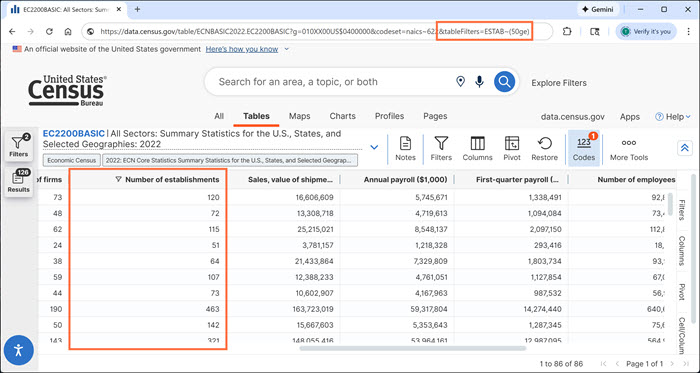Open the Results panel button

[18, 182]
